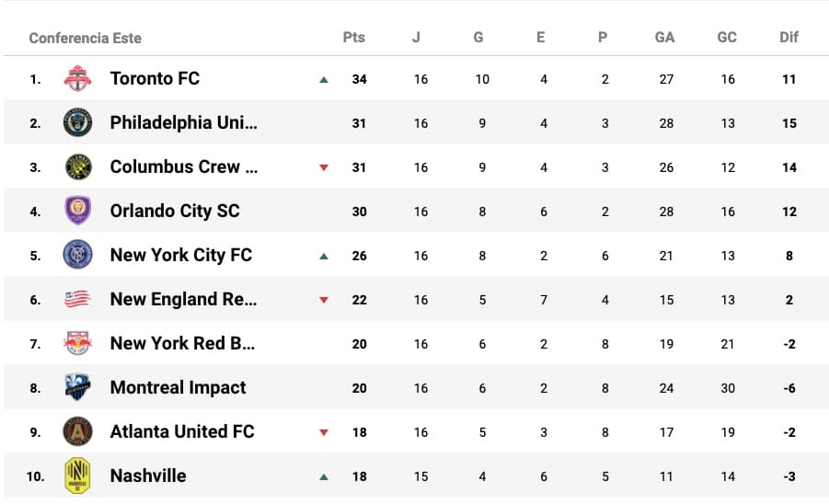Click the New York City FC crest

pyautogui.click(x=77, y=256)
